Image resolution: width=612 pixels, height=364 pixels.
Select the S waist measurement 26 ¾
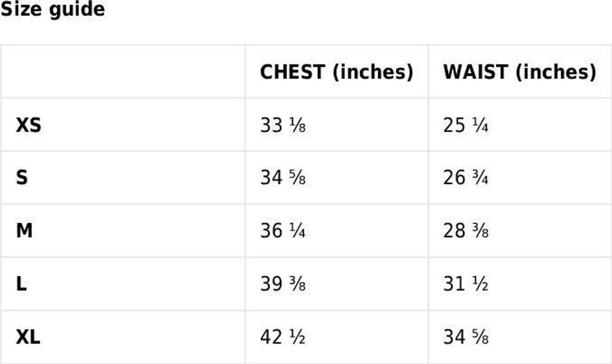466,178
